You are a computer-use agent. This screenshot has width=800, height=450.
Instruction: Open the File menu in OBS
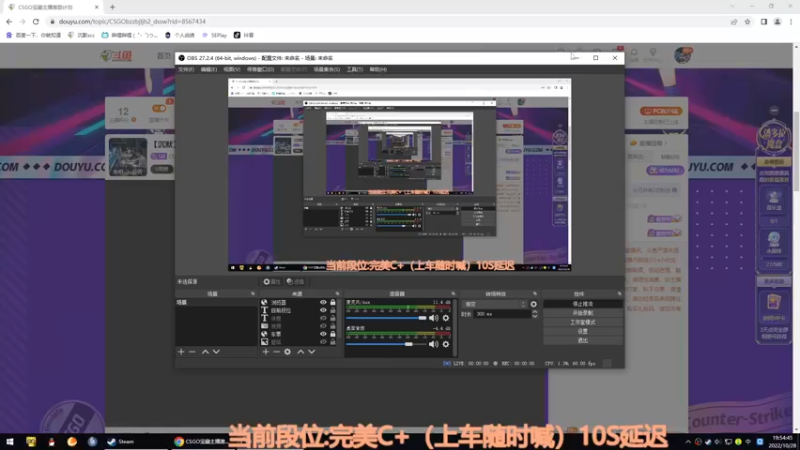pyautogui.click(x=186, y=69)
